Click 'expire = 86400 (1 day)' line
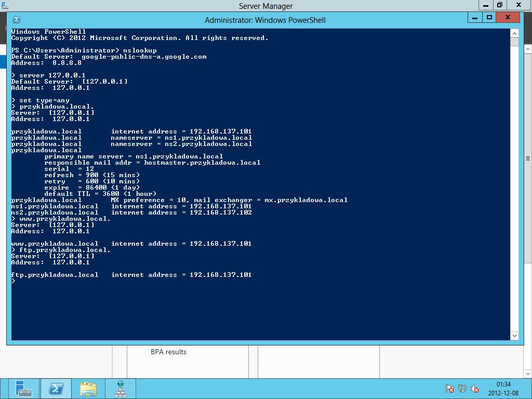This screenshot has height=399, width=532. click(92, 188)
